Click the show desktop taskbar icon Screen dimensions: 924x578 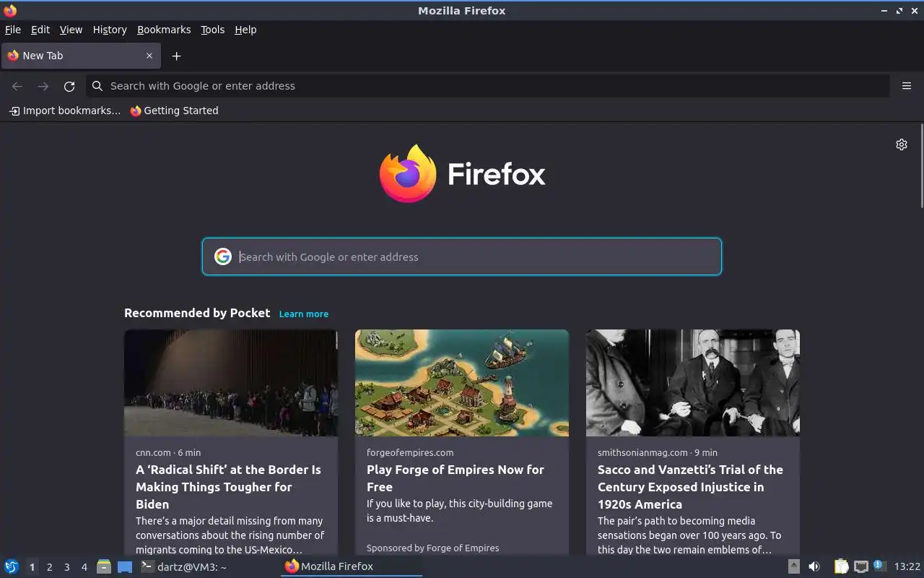125,566
